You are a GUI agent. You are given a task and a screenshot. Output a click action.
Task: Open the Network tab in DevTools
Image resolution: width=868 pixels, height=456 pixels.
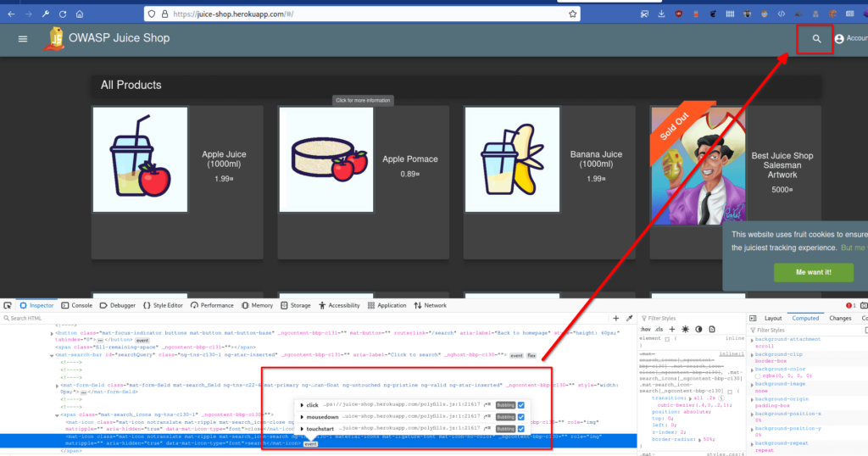(430, 305)
